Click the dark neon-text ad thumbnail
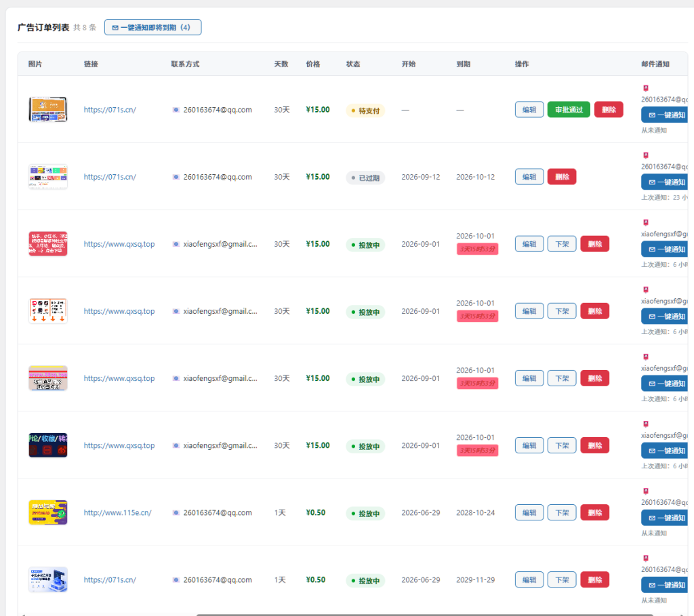 [x=48, y=445]
